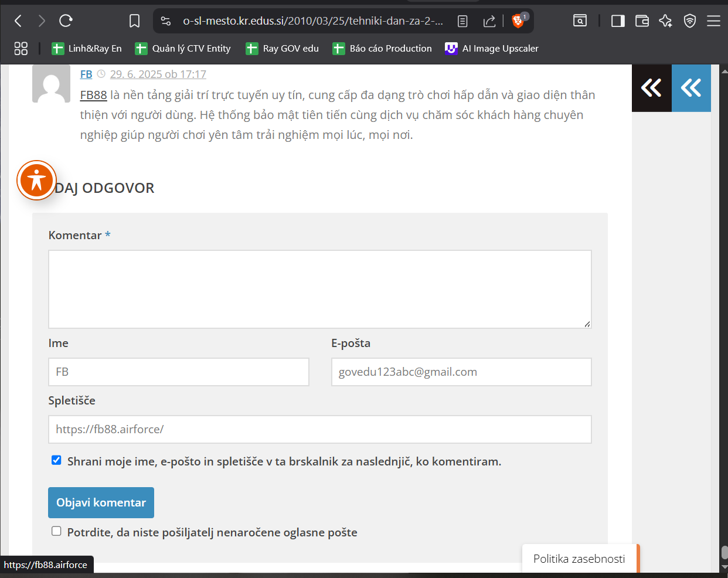Screen dimensions: 728x578
Task: Open the Politika zasebnosti tab
Action: pos(580,559)
